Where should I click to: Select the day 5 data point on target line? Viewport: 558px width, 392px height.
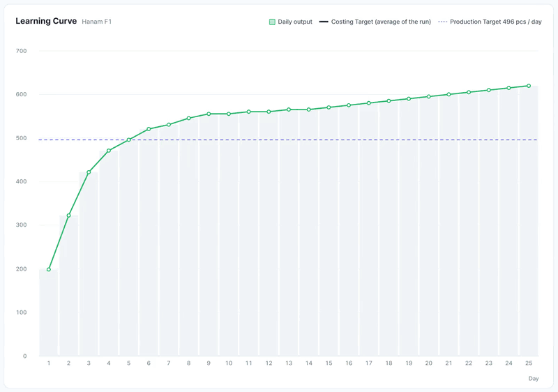click(x=129, y=140)
